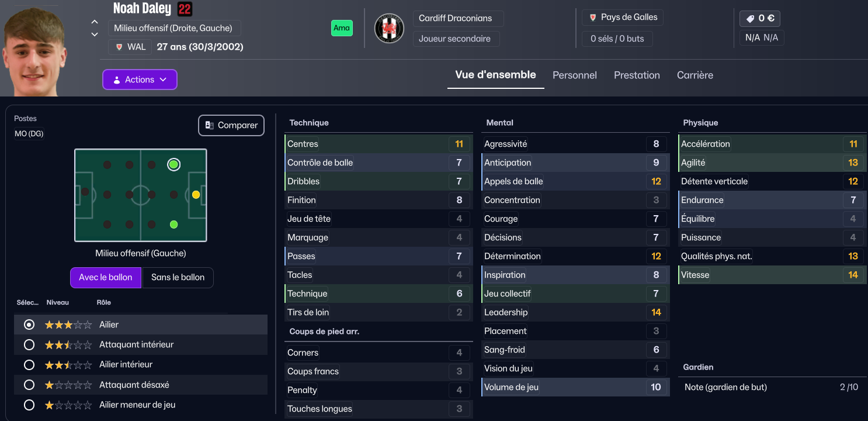
Task: Select the Ailier intérieur role radio button
Action: point(29,364)
